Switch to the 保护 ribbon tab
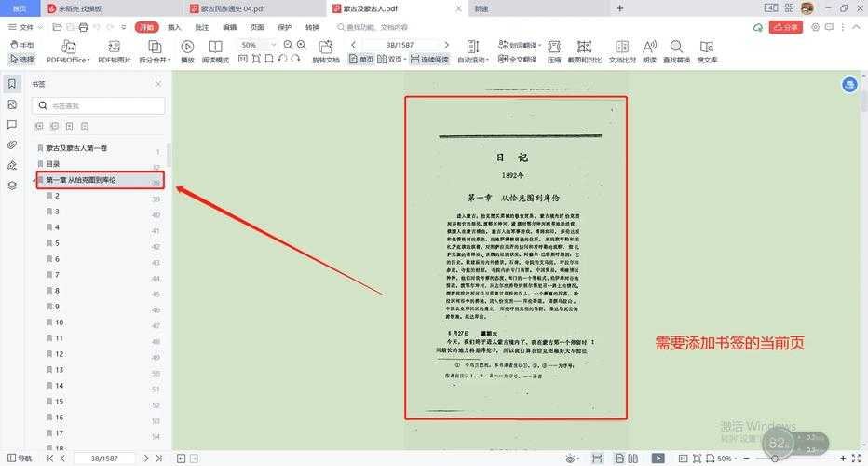Viewport: 868px width, 466px height. click(285, 27)
